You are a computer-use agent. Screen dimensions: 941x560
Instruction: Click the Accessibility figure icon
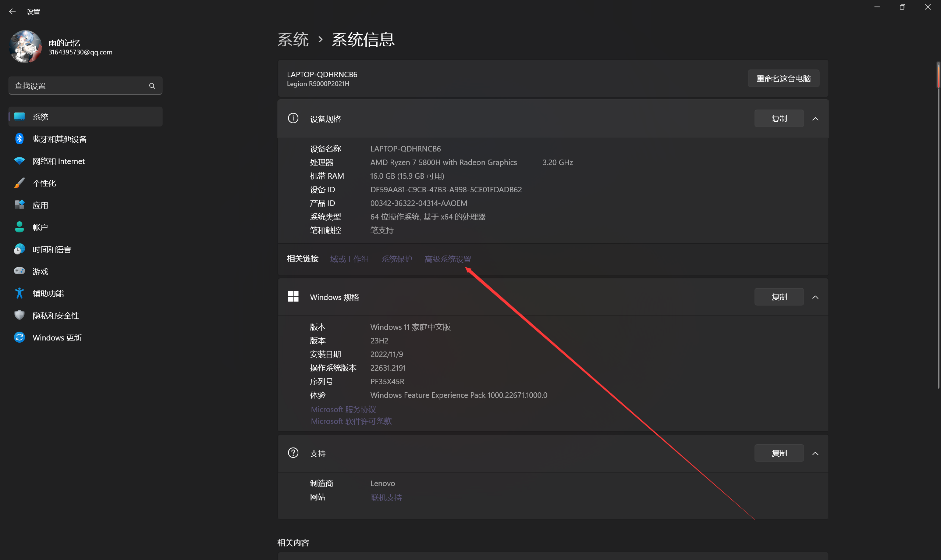(19, 293)
